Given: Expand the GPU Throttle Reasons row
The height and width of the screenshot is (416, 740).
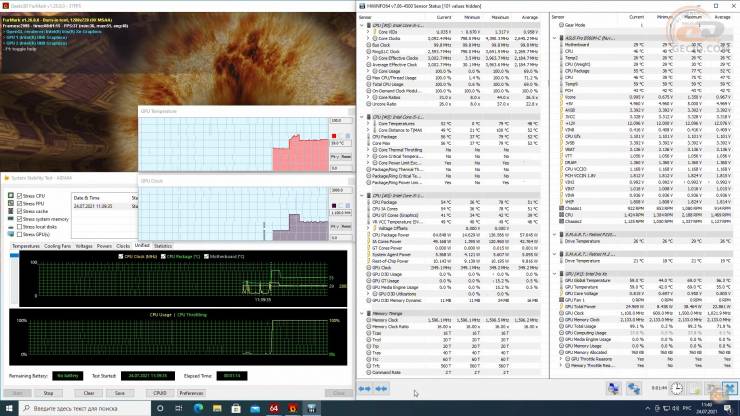Looking at the screenshot, I should [561, 359].
